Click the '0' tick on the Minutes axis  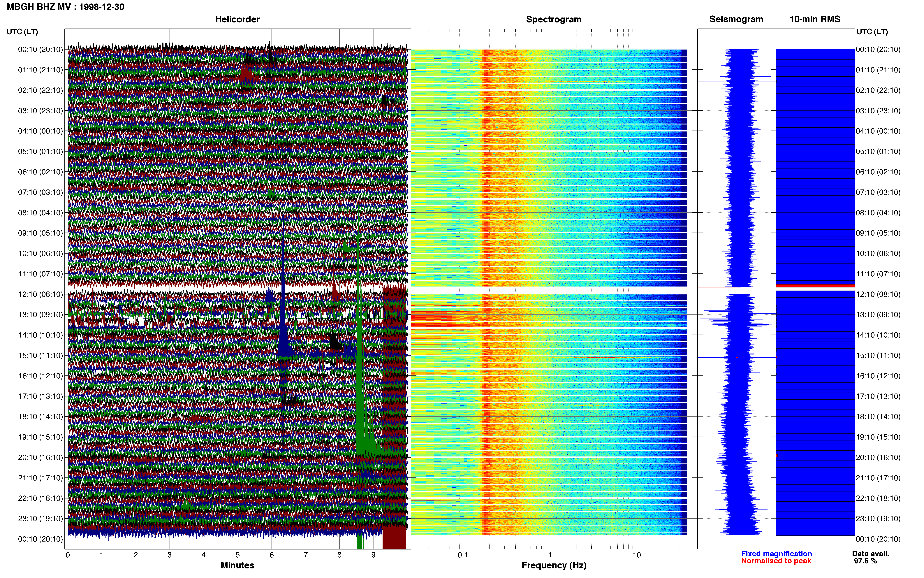[x=68, y=555]
